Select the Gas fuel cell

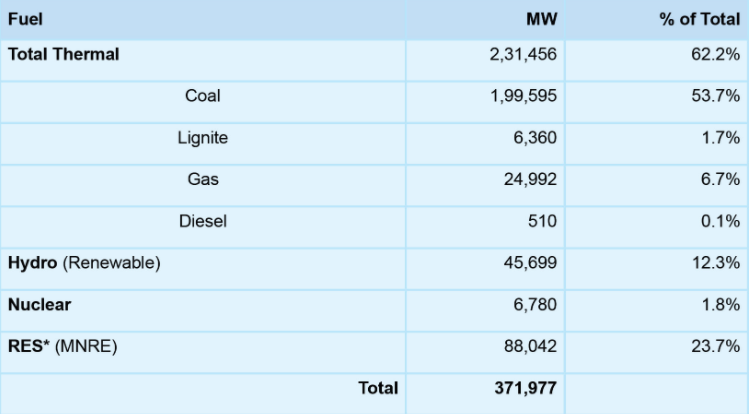(x=203, y=180)
